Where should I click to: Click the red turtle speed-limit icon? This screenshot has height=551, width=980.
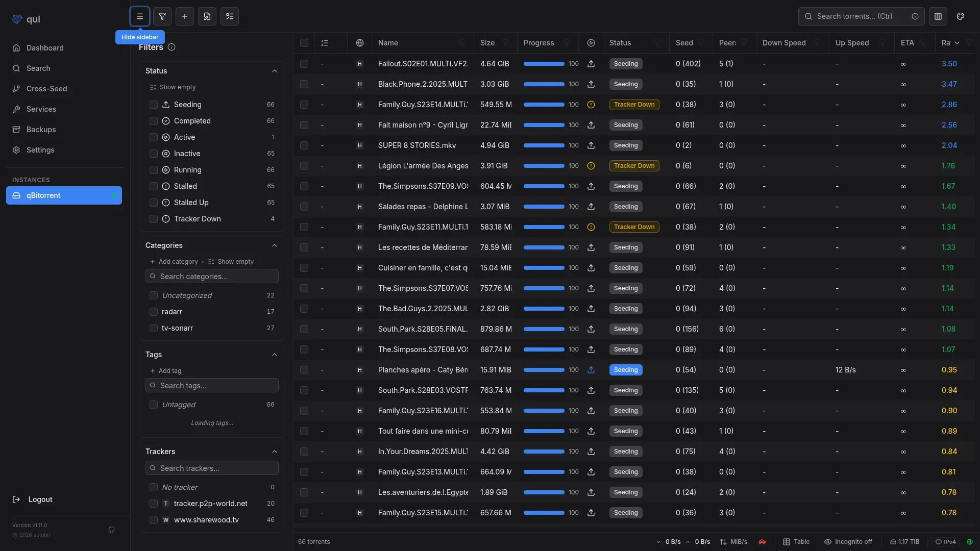(x=762, y=542)
